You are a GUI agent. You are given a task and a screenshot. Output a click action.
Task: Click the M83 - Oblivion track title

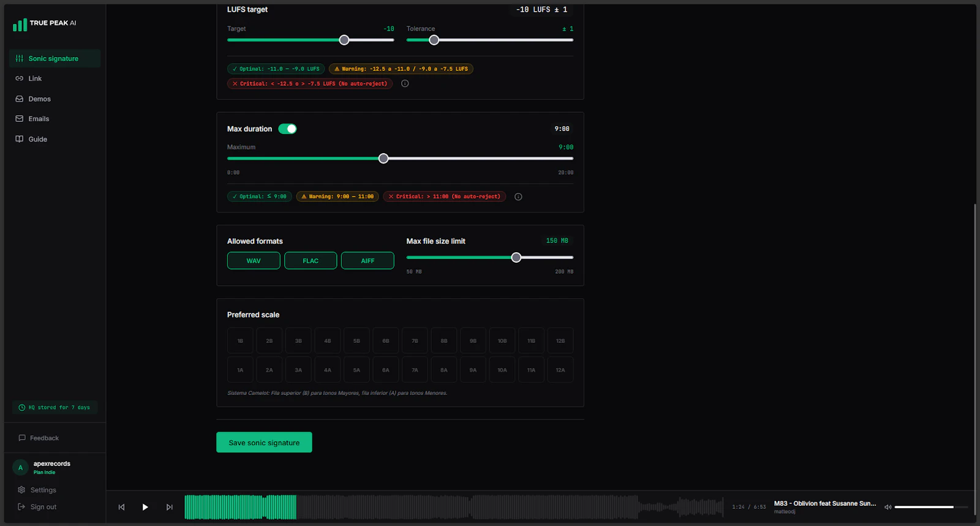(825, 503)
